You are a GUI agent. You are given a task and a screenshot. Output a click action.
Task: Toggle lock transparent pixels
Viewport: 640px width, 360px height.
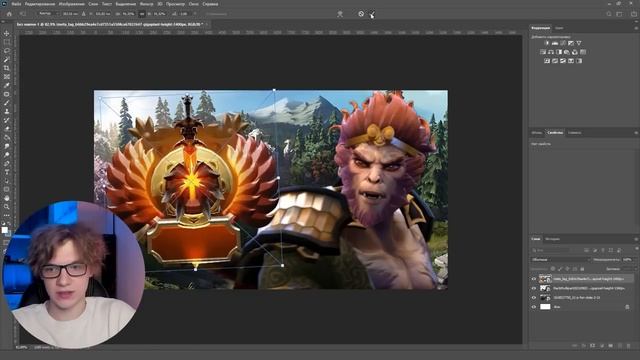(x=553, y=269)
